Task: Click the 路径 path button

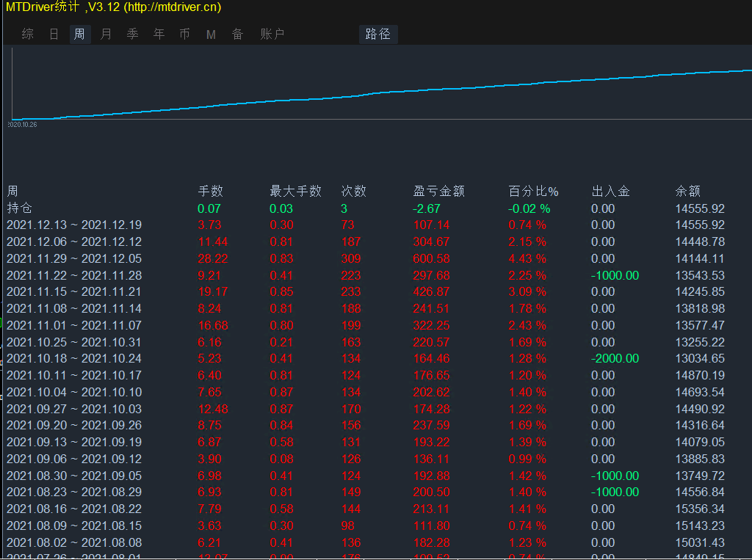Action: pos(378,34)
